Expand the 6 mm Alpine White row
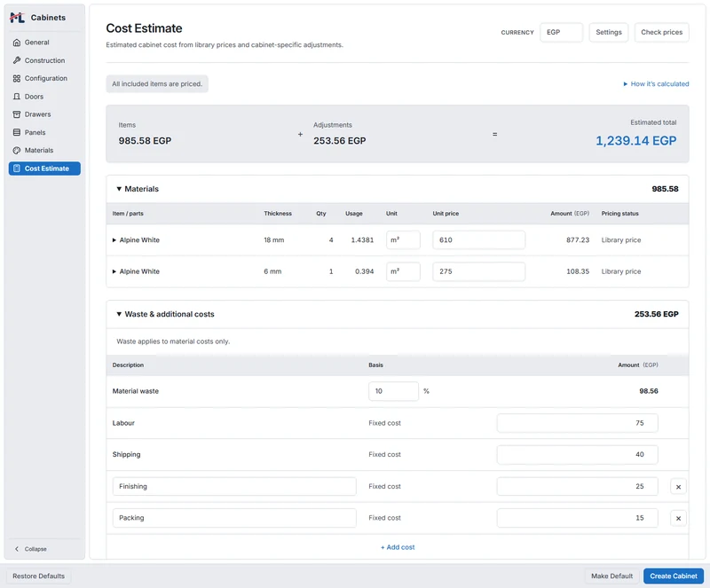 [x=114, y=271]
